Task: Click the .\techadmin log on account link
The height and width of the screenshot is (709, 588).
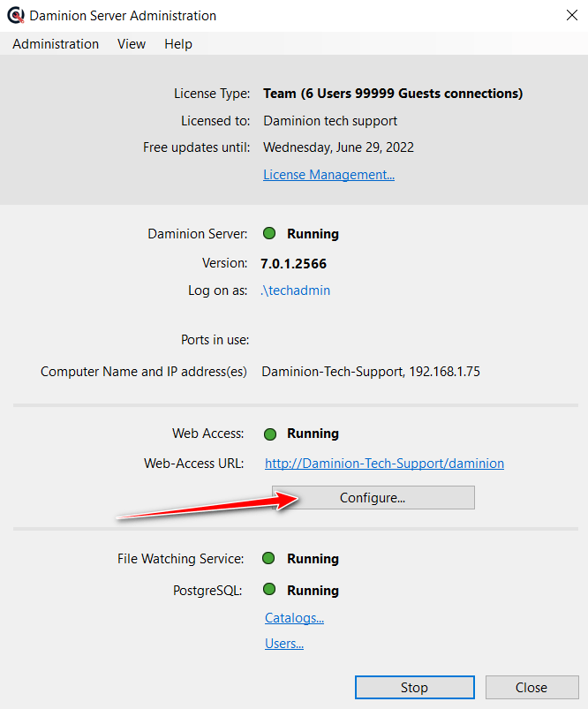Action: coord(296,290)
